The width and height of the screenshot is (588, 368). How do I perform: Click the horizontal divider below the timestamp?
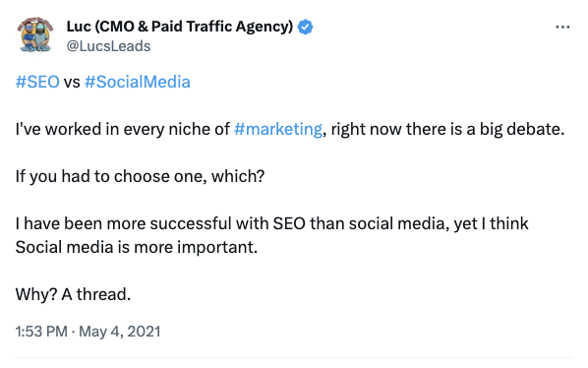[x=294, y=357]
